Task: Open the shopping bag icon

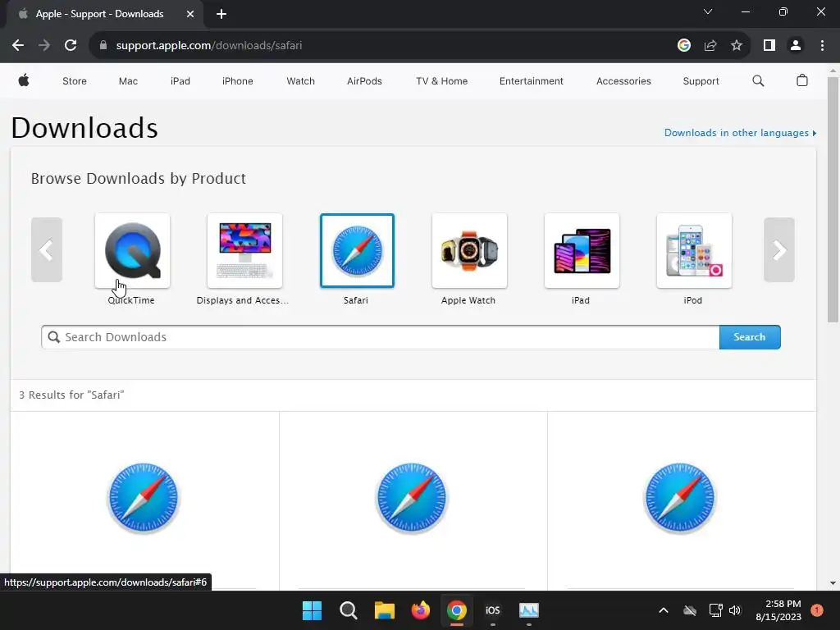Action: point(802,81)
